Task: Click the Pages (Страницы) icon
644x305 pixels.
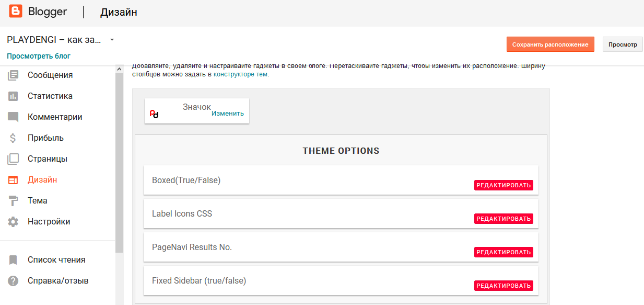Action: click(x=13, y=159)
